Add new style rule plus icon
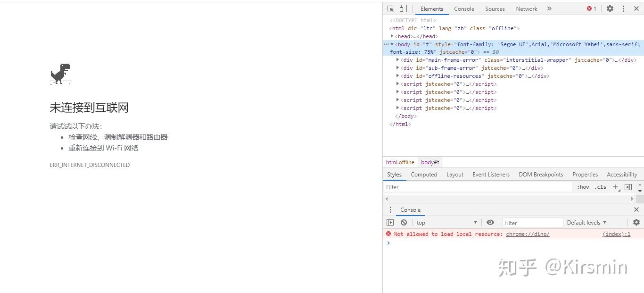 (615, 187)
